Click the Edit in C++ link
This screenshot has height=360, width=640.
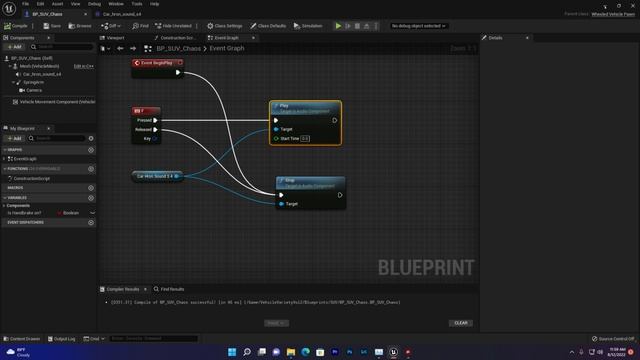[x=84, y=66]
